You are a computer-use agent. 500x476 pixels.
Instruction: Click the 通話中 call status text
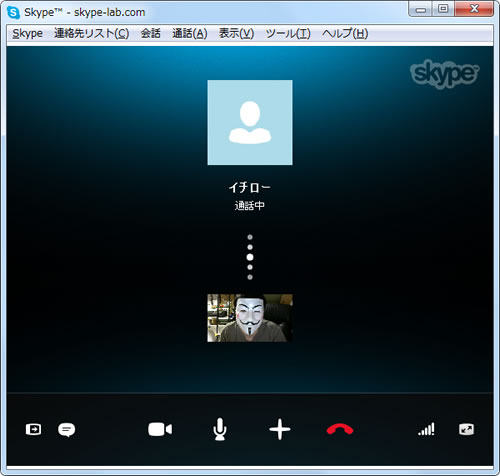(250, 206)
